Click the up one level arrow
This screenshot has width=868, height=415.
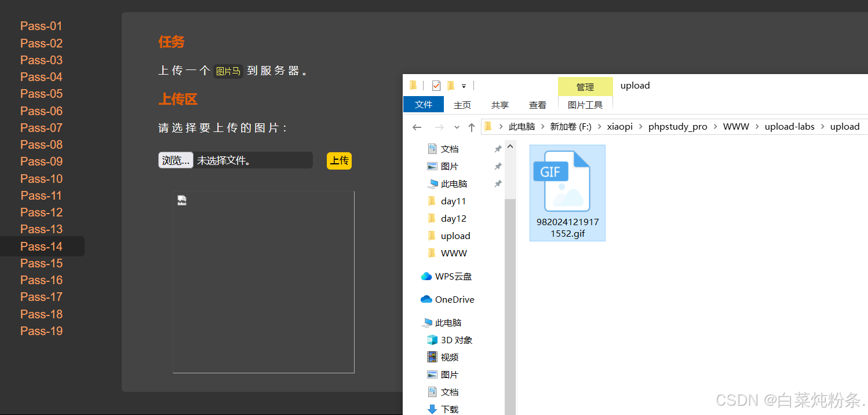472,127
